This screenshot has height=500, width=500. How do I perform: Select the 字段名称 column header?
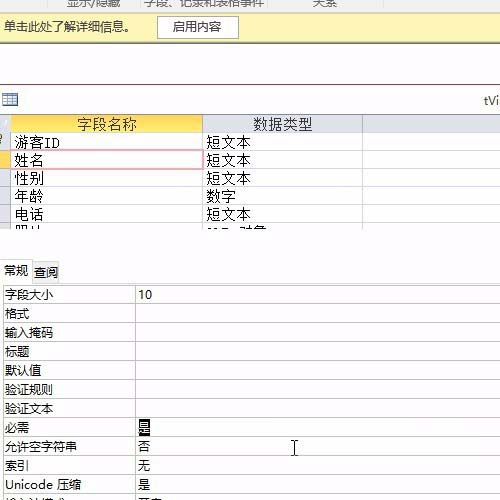click(x=107, y=124)
